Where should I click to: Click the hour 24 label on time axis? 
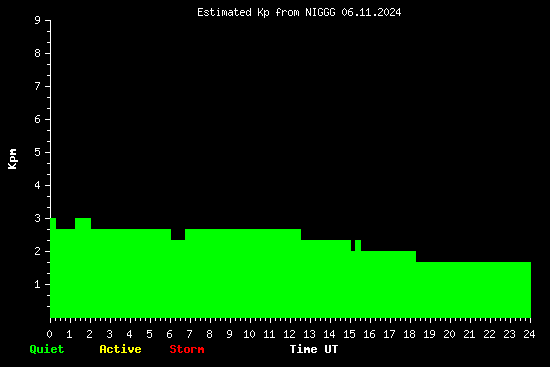point(529,334)
